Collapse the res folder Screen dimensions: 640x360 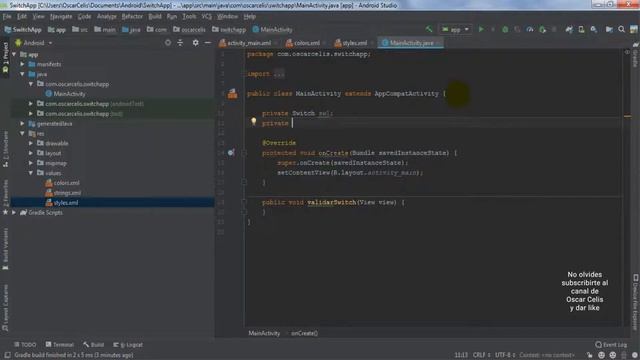pyautogui.click(x=22, y=133)
